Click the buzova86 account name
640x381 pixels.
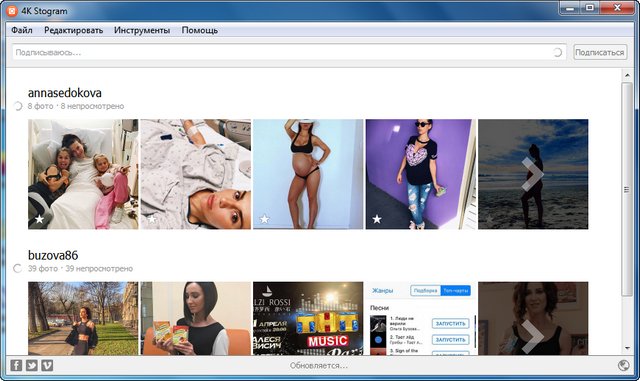click(x=53, y=256)
